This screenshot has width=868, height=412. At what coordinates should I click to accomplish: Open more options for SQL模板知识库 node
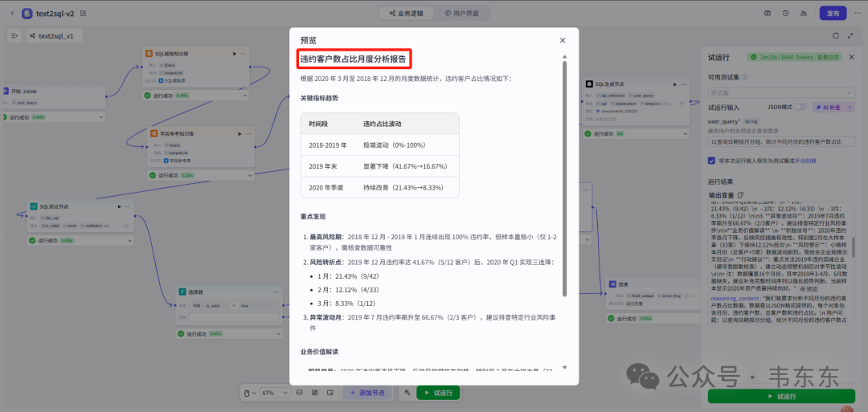pyautogui.click(x=244, y=54)
